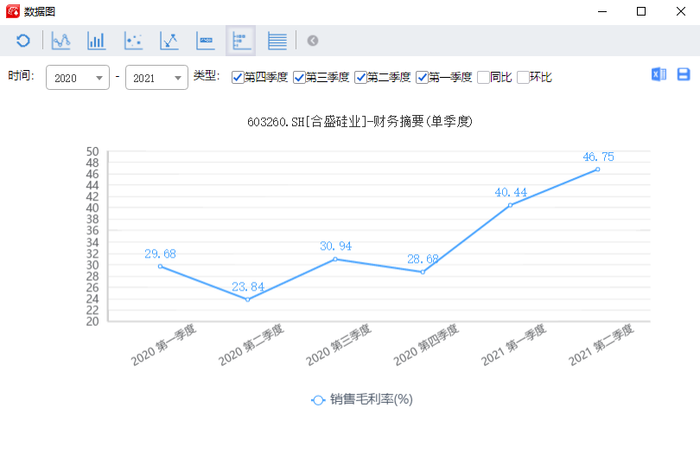Click the 30.94 data point label

pyautogui.click(x=336, y=246)
